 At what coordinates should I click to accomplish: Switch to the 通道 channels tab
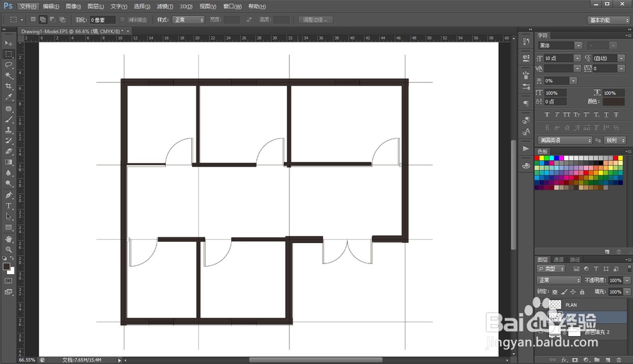click(x=558, y=260)
